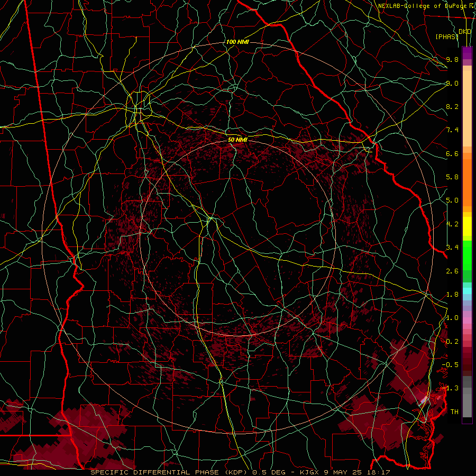Click the 1.0 value on the legend

click(452, 318)
